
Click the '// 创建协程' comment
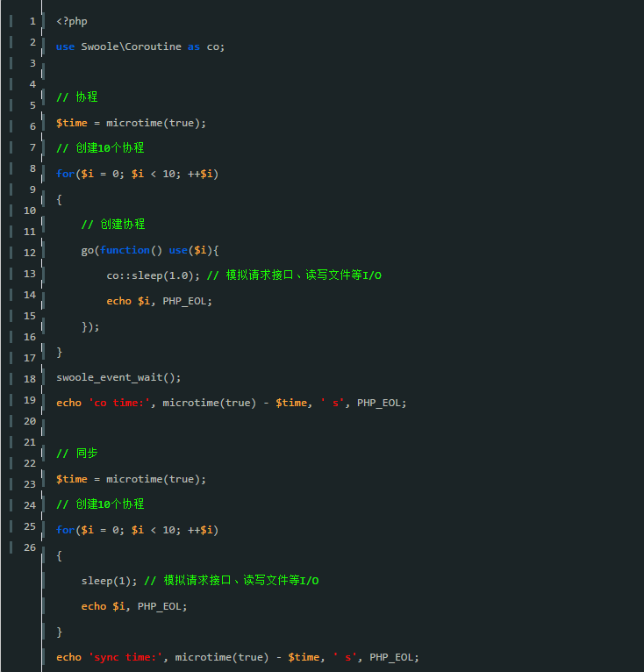pos(113,225)
